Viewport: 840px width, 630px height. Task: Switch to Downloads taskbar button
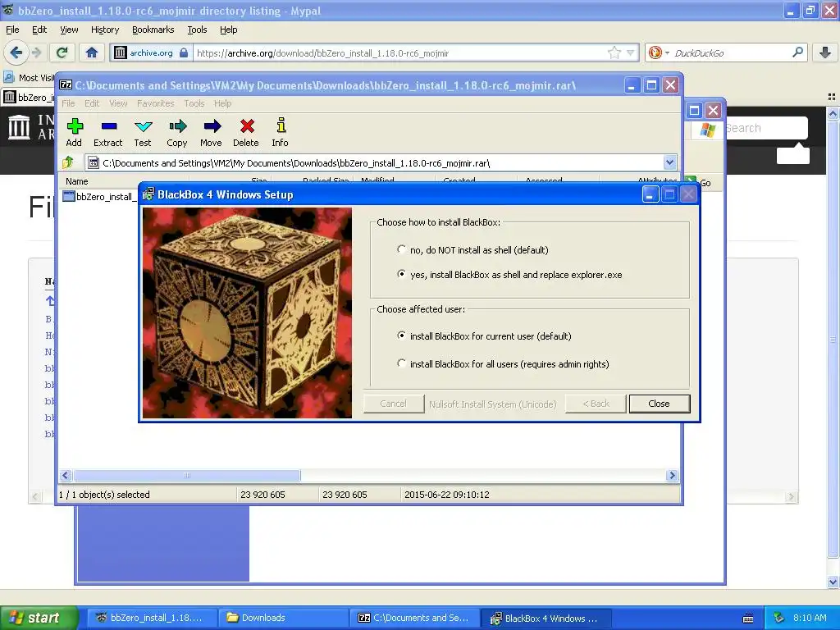pos(283,618)
